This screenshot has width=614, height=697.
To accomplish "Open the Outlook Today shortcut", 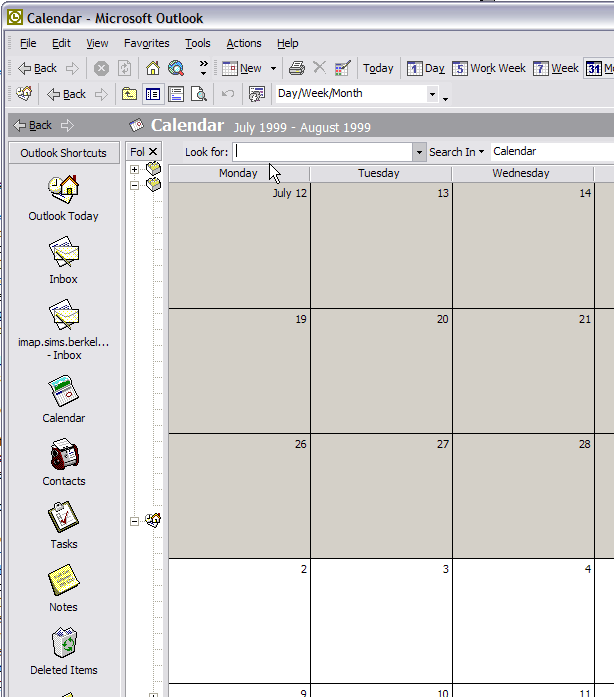I will tap(63, 199).
